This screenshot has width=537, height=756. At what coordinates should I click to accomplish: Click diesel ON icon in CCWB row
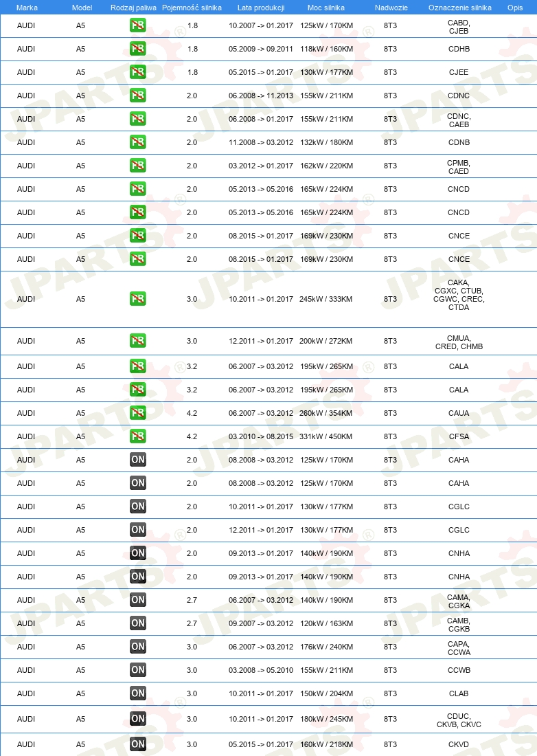pos(138,670)
